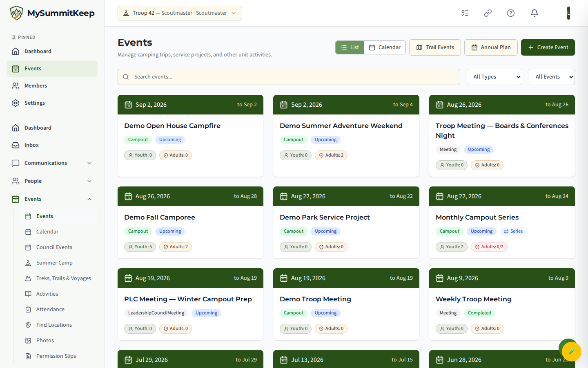Click the Create Event button

[x=548, y=47]
